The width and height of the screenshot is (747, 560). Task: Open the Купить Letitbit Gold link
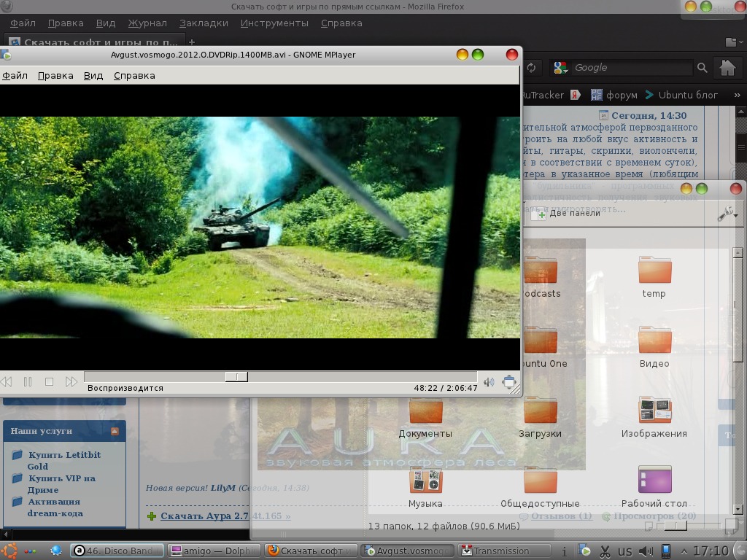[x=64, y=461]
